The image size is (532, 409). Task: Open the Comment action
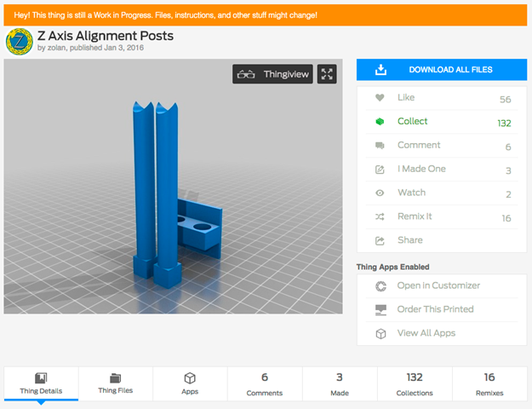point(442,146)
